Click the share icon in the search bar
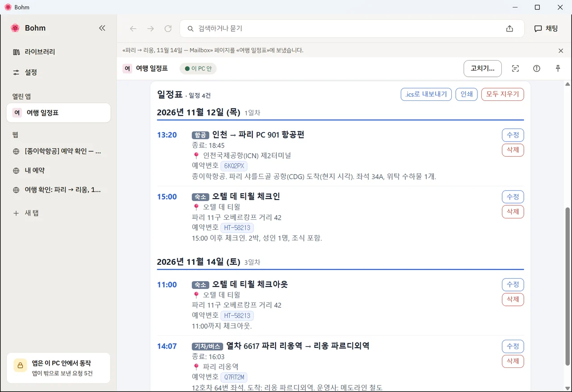The height and width of the screenshot is (392, 572). [509, 29]
